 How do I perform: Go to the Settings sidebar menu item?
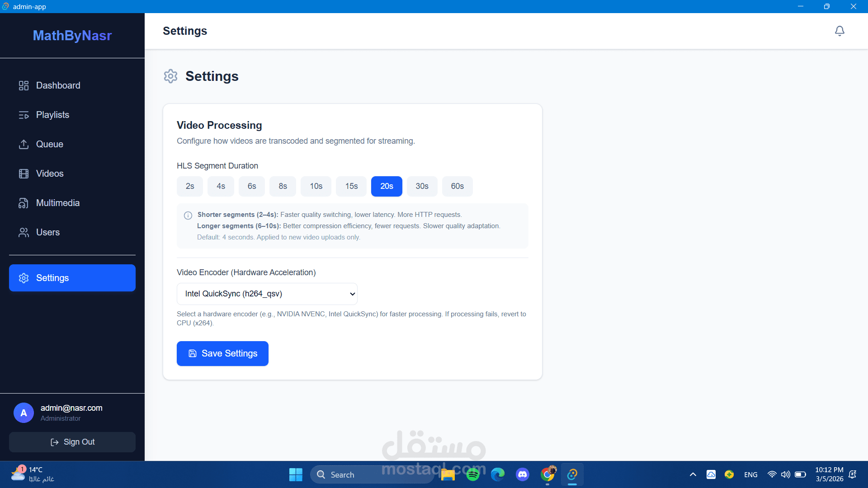point(72,278)
